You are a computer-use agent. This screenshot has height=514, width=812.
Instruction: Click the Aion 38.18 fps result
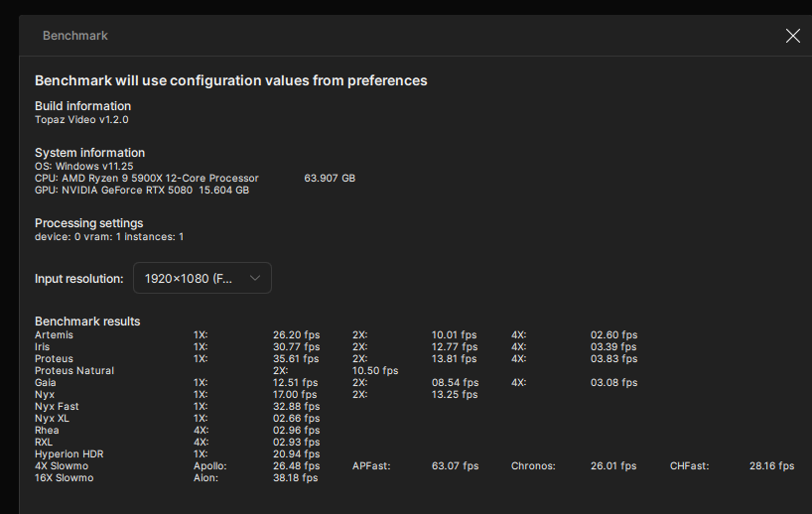(296, 478)
